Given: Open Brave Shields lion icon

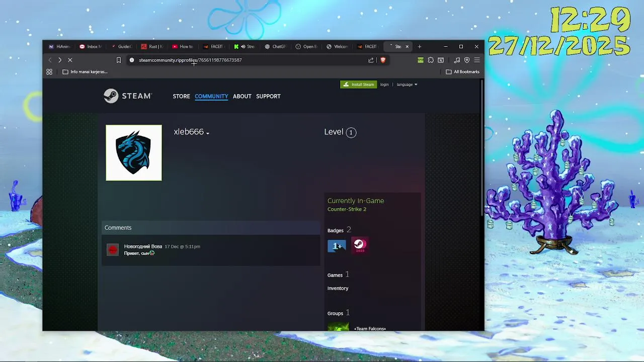Looking at the screenshot, I should pos(383,60).
